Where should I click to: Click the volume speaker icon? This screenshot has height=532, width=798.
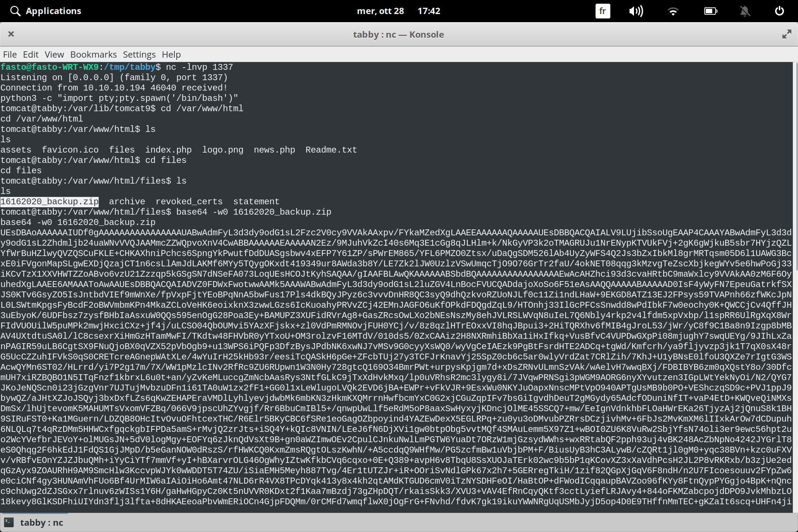coord(636,11)
